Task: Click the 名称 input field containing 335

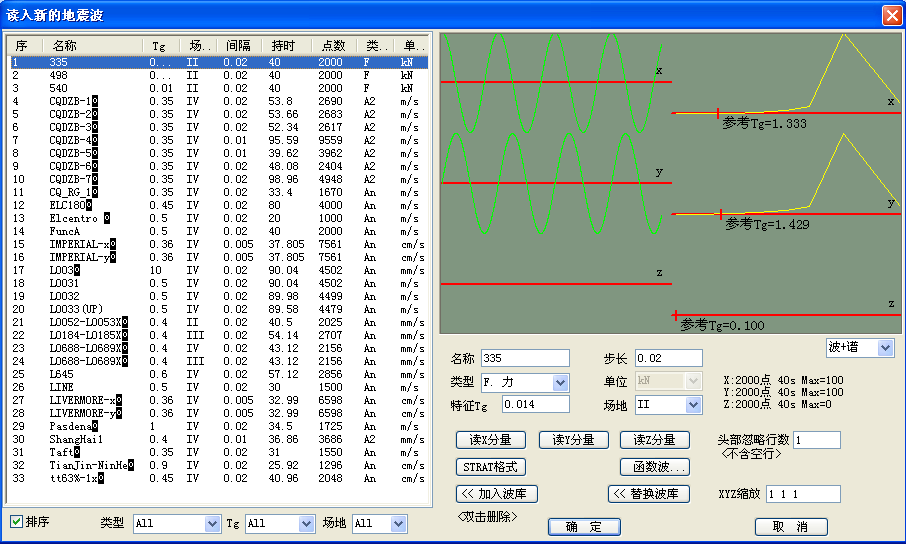Action: pyautogui.click(x=525, y=358)
